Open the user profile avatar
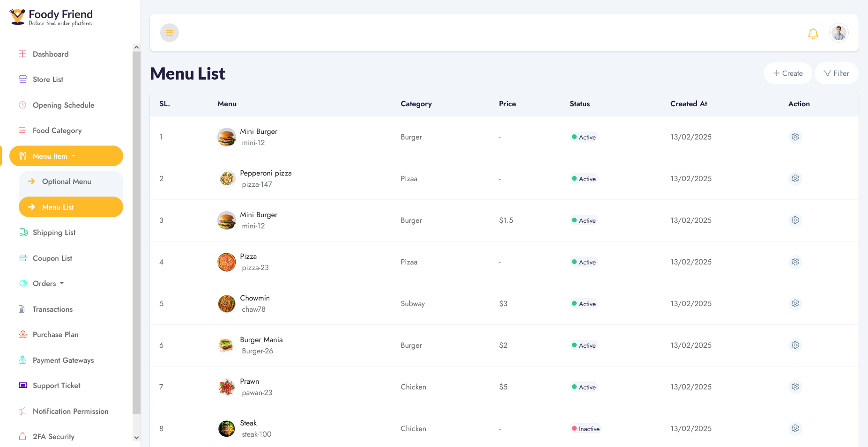The width and height of the screenshot is (868, 447). (839, 33)
